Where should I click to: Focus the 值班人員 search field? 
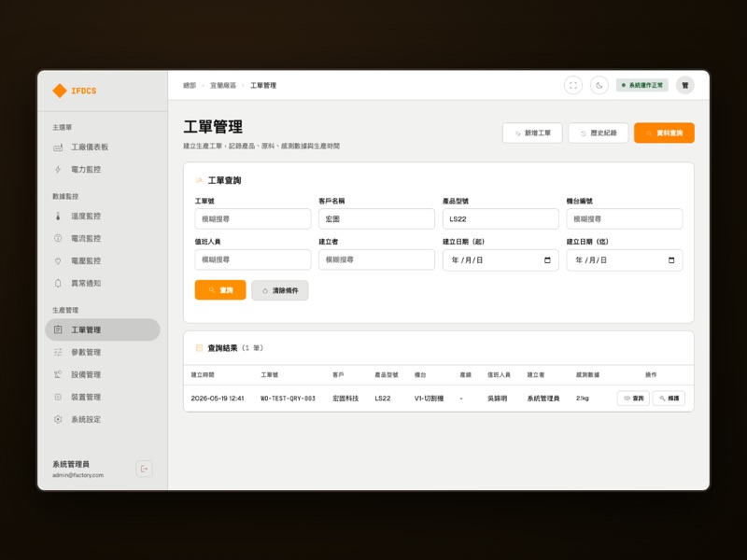click(253, 260)
